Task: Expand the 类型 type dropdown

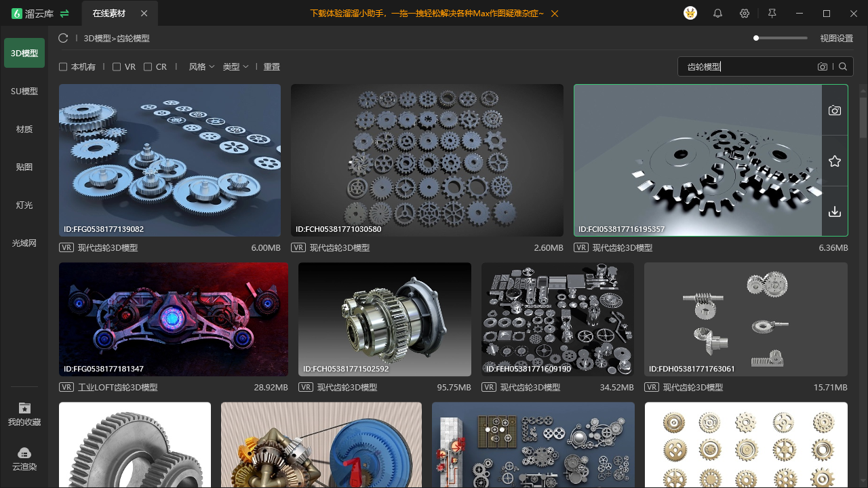Action: tap(235, 67)
